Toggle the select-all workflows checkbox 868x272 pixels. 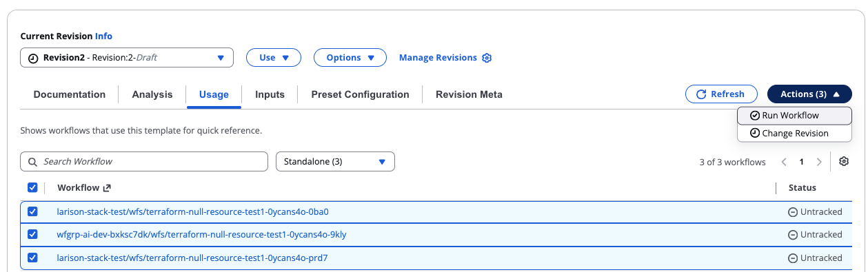tap(32, 187)
